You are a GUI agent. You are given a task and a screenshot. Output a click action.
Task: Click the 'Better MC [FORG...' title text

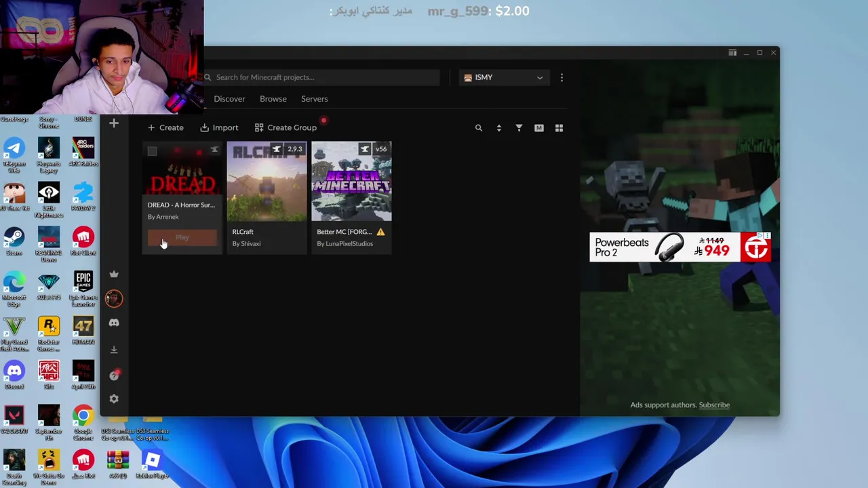pyautogui.click(x=344, y=232)
